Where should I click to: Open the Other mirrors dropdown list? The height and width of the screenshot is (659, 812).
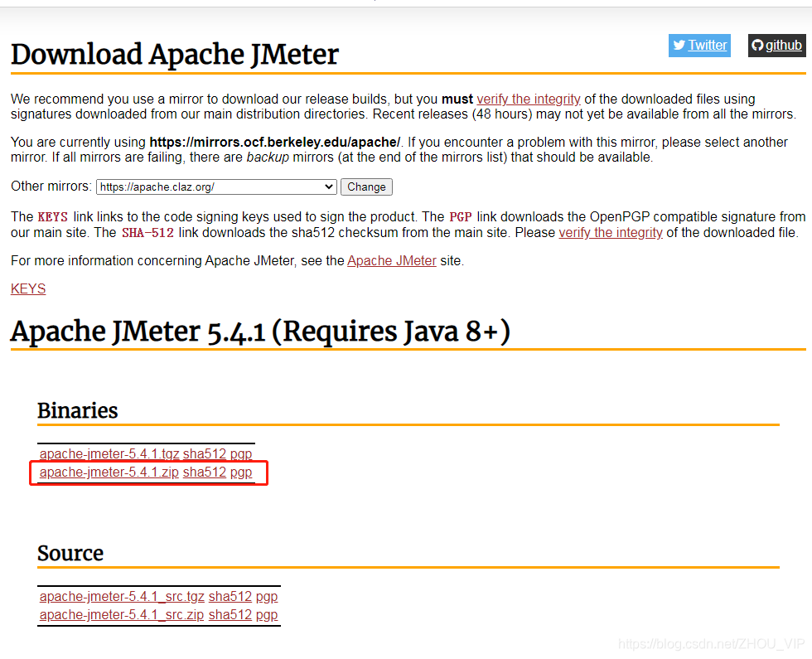[216, 187]
